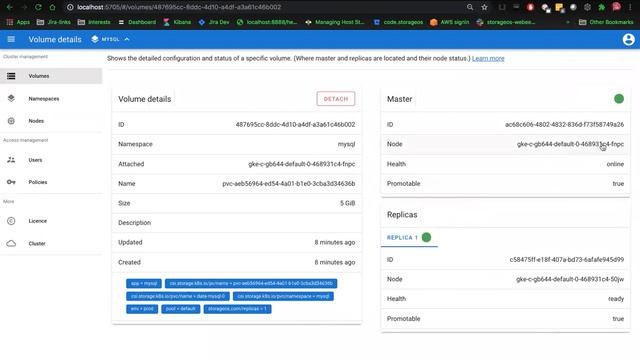Click the Master ID value ac68c606
Screen dimensions: 640x360
[564, 124]
